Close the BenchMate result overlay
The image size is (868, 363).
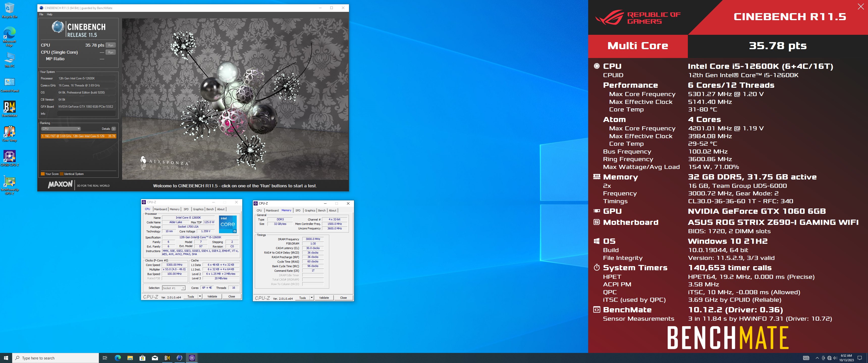pyautogui.click(x=860, y=7)
